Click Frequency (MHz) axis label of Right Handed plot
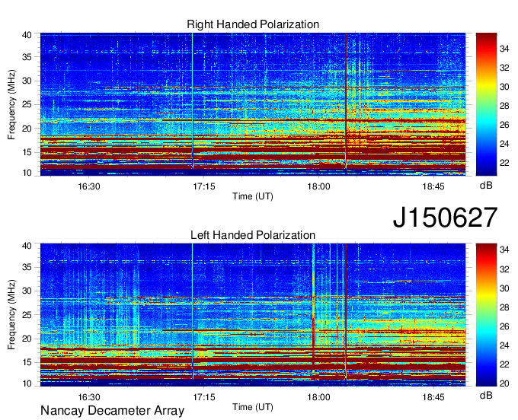Screen dimensions: 518x420 (11, 104)
